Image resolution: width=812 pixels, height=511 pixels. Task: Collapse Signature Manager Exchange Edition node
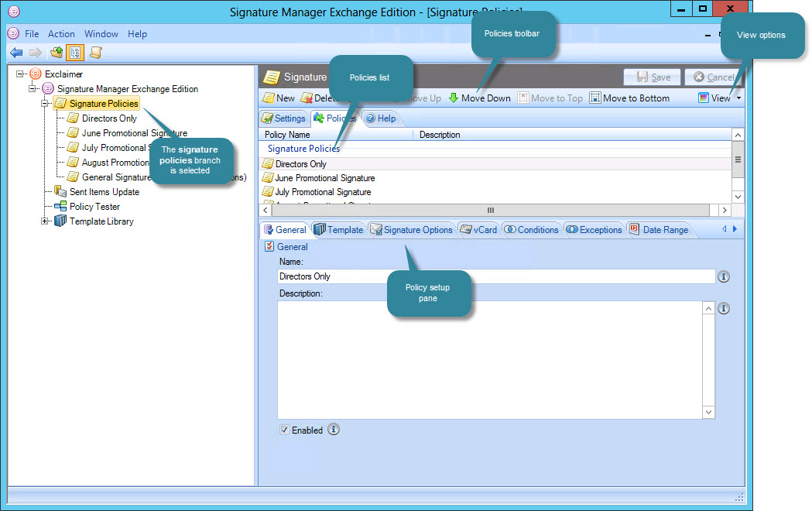(x=32, y=88)
